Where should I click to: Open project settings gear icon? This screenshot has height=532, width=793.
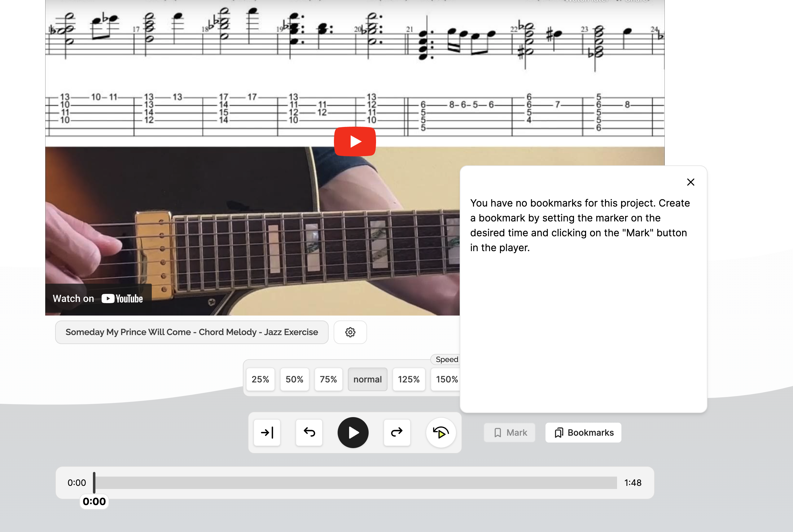(x=350, y=332)
